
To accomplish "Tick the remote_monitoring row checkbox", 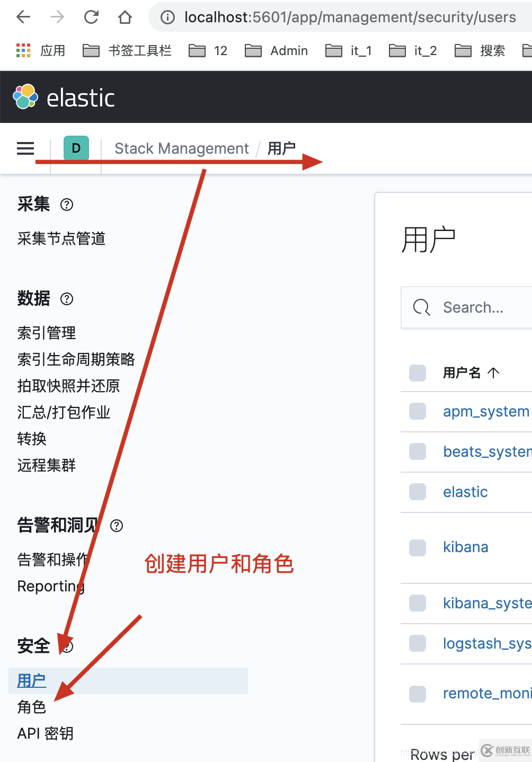I will pos(418,694).
